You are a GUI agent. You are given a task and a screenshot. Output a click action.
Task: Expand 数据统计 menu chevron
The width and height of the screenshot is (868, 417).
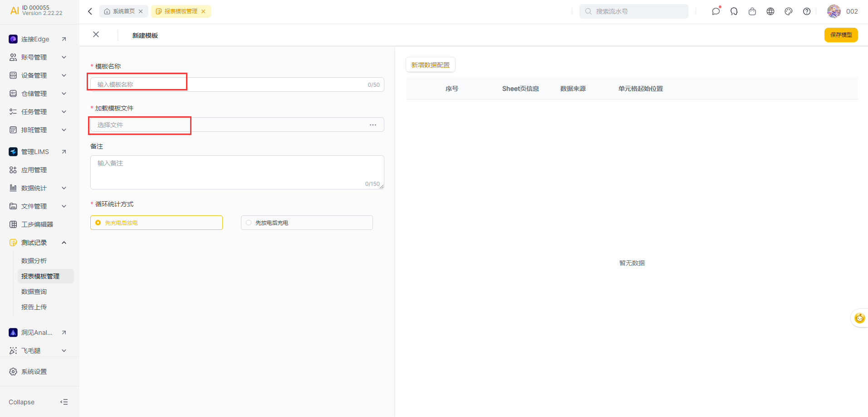64,188
